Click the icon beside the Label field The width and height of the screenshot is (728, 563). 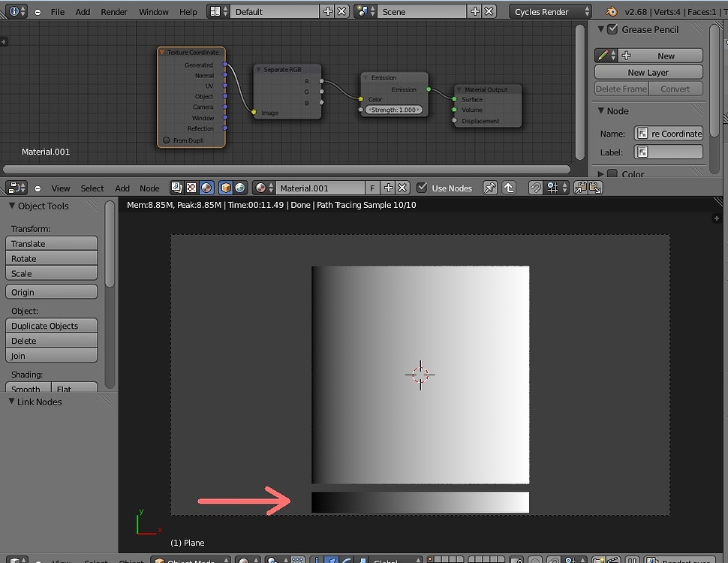642,152
